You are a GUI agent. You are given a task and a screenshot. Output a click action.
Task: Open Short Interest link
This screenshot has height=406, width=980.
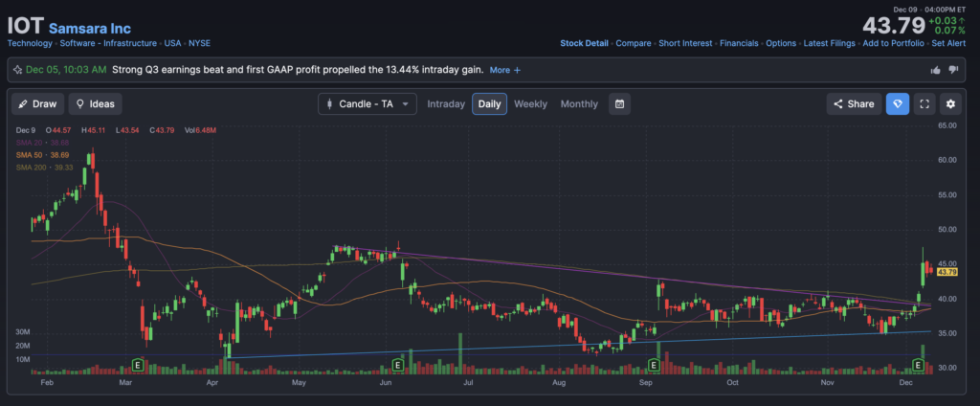[685, 43]
